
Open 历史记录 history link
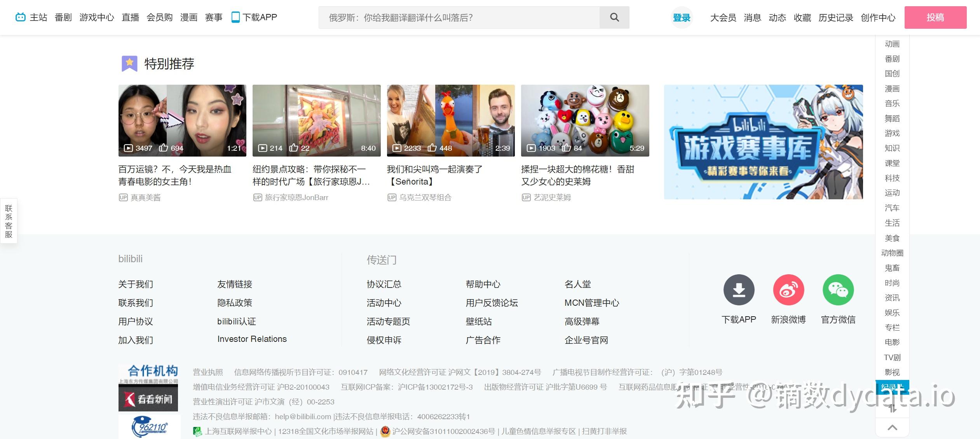point(836,17)
